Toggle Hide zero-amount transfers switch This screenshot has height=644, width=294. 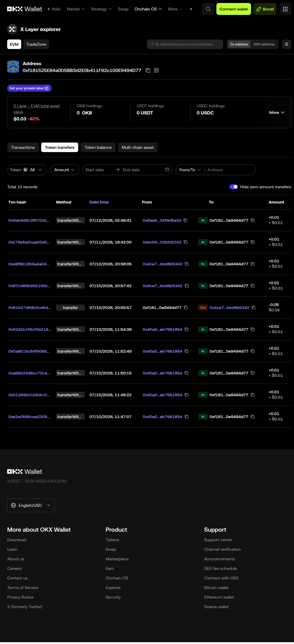click(233, 187)
